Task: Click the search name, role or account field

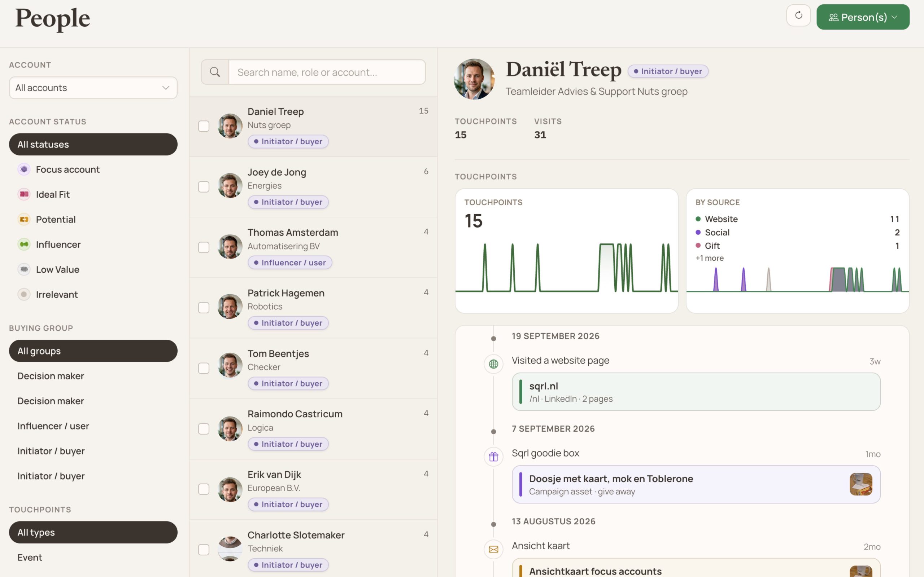Action: tap(327, 72)
